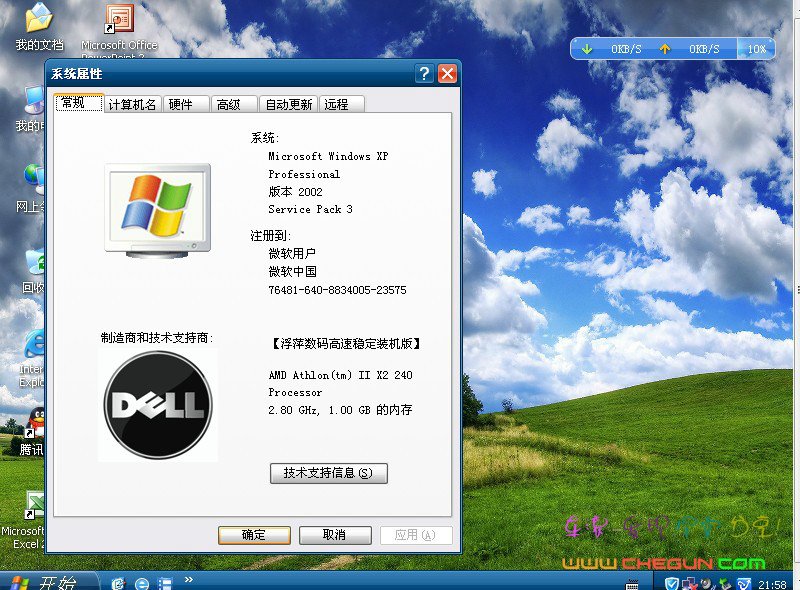
Task: Click the volume speaker tray icon
Action: coord(707,583)
